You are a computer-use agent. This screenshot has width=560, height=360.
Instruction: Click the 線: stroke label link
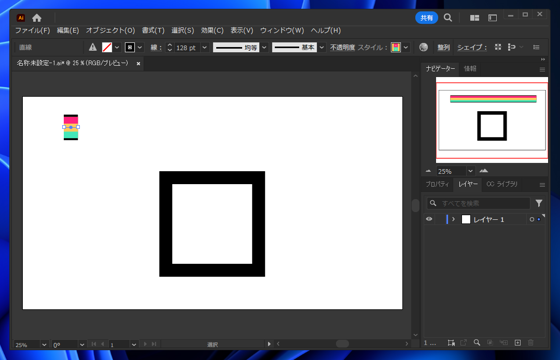click(x=156, y=47)
